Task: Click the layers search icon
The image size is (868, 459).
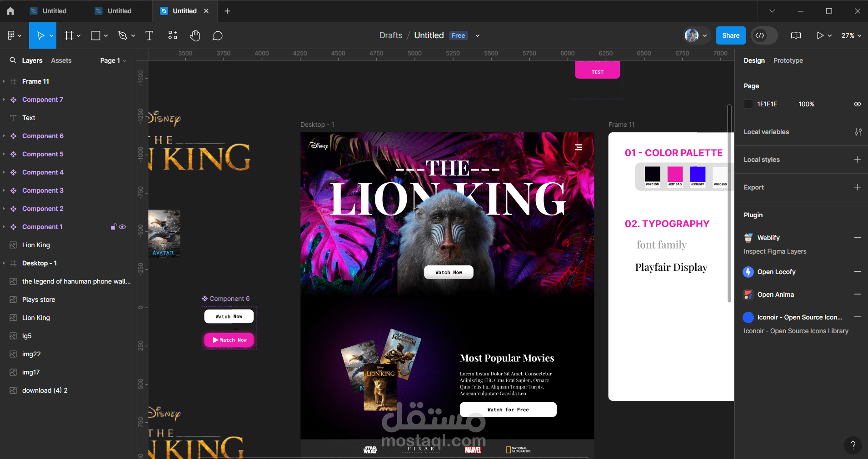Action: (13, 60)
